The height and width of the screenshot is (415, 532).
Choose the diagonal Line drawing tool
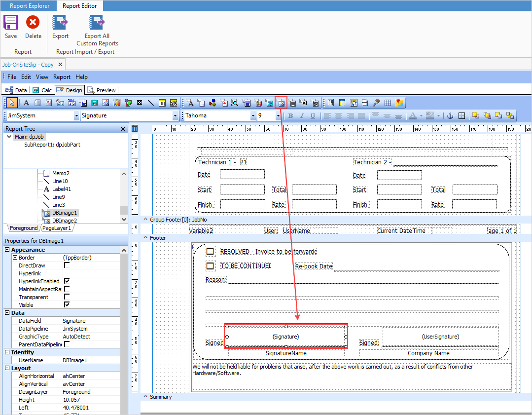click(151, 103)
